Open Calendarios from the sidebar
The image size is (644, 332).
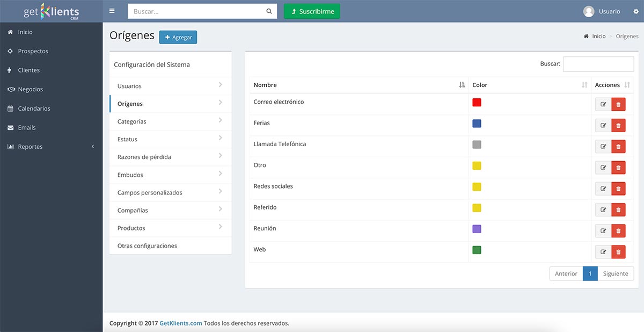coord(34,109)
